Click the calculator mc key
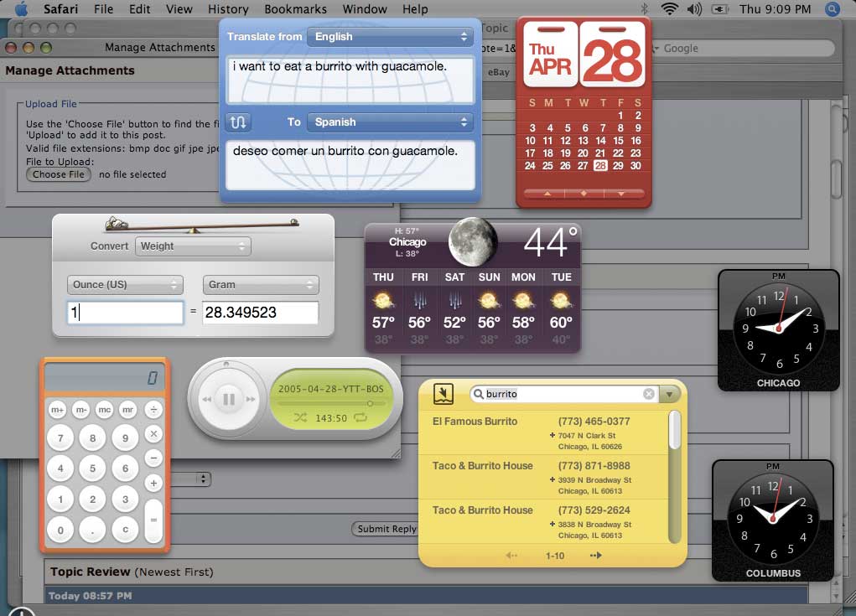 (104, 409)
